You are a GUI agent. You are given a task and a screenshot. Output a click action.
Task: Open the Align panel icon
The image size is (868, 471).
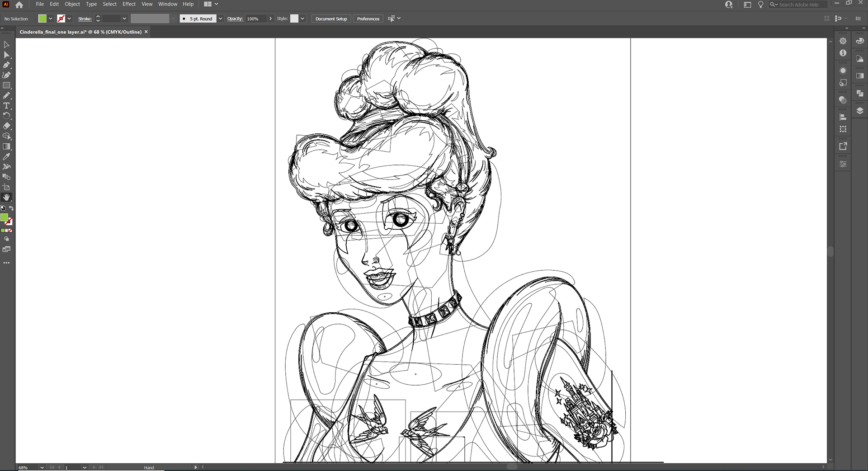(x=843, y=117)
